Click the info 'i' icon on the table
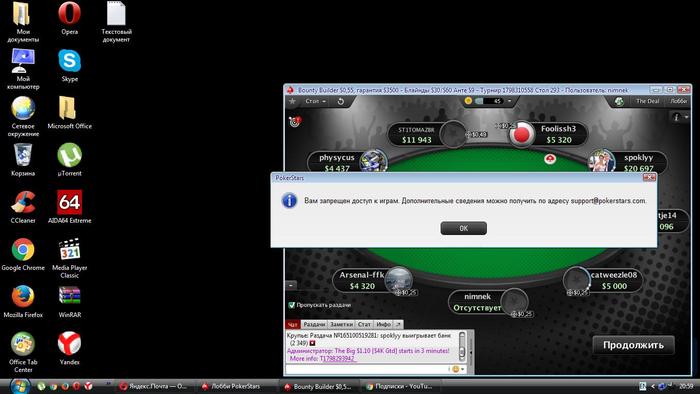This screenshot has height=394, width=700. [676, 117]
